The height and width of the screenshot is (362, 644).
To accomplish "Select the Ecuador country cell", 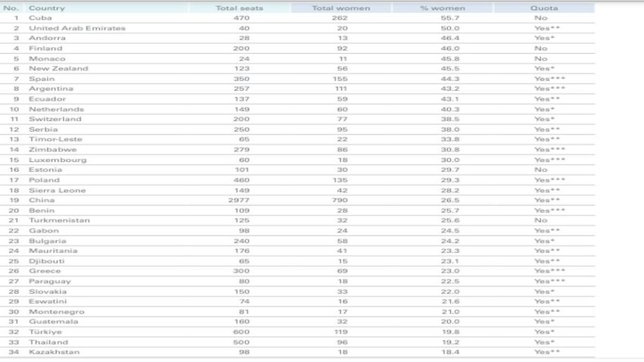I will coord(47,98).
